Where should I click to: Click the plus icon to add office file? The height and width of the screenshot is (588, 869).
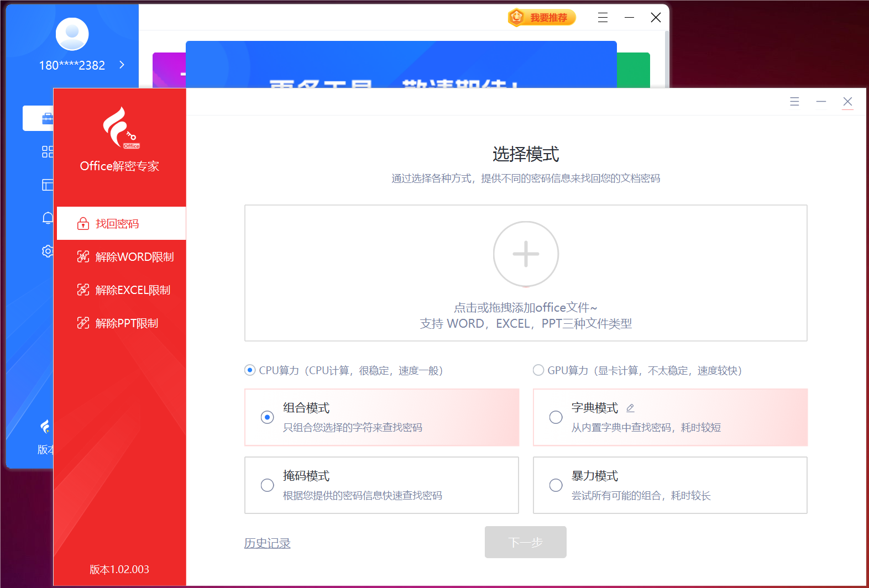526,254
